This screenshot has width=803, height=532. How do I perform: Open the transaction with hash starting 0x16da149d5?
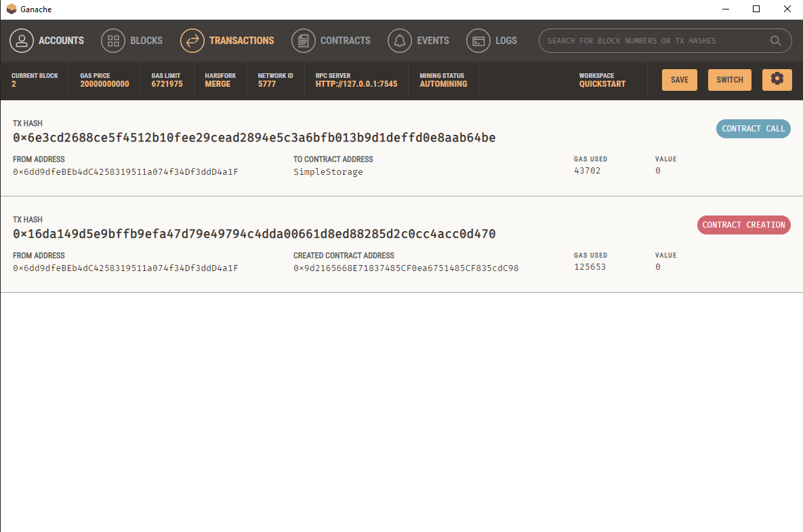coord(254,234)
